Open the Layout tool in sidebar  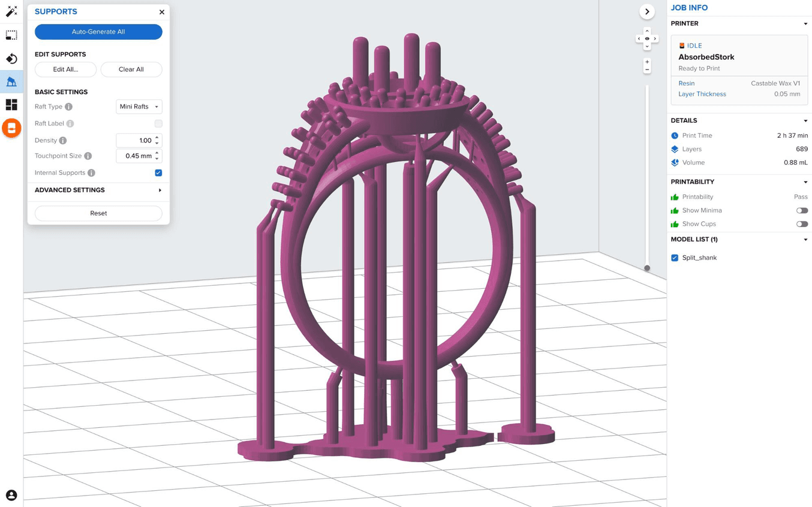click(x=11, y=105)
